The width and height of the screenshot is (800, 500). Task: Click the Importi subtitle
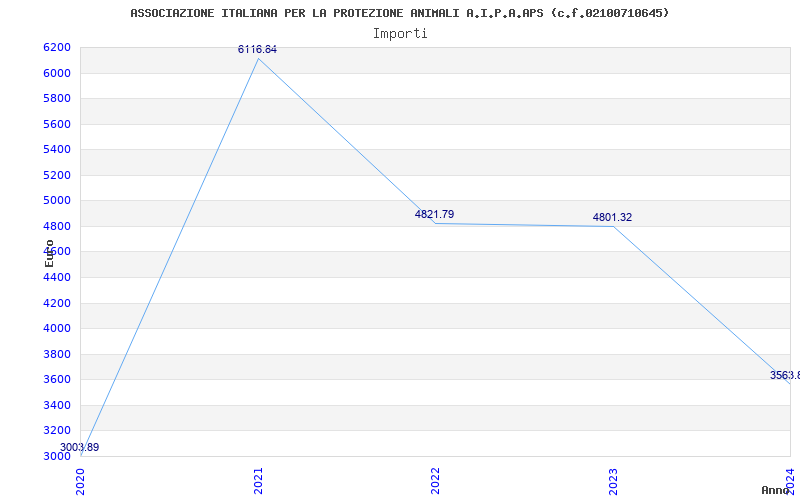click(x=400, y=34)
